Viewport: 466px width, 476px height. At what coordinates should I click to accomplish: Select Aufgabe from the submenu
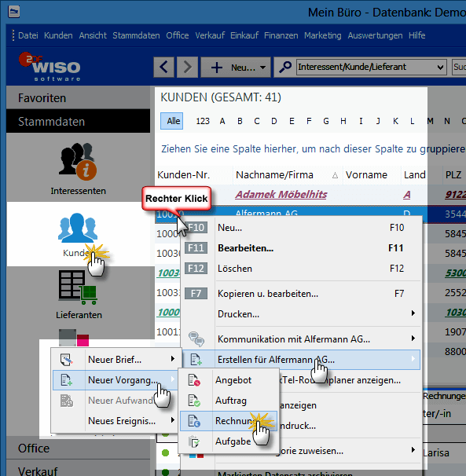(x=229, y=441)
